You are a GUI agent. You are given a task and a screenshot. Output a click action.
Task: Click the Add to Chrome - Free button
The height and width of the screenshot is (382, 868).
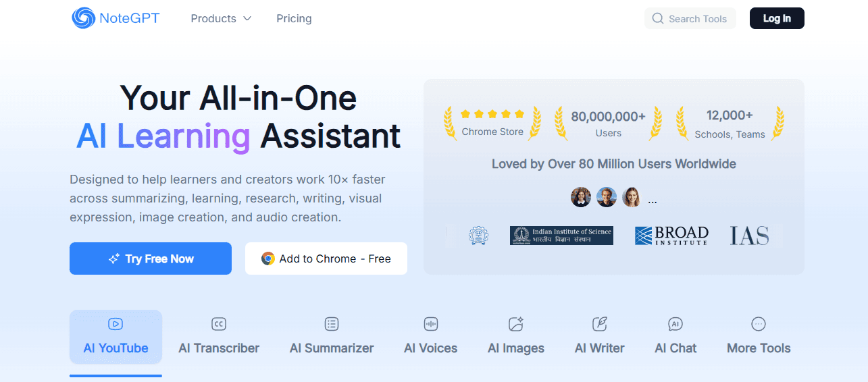(x=326, y=258)
